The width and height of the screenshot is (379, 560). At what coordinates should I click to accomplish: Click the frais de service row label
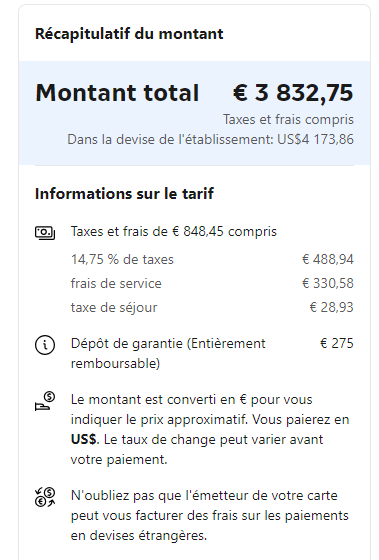pos(116,283)
